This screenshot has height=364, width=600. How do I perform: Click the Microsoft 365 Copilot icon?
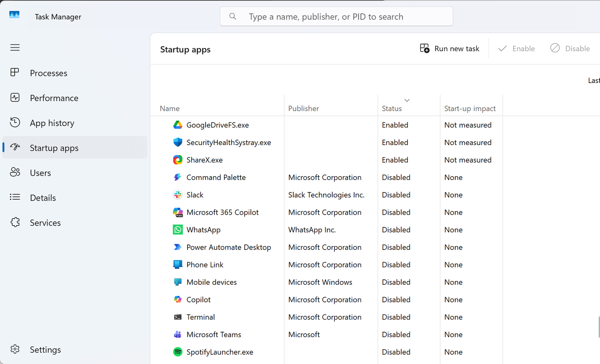(178, 212)
